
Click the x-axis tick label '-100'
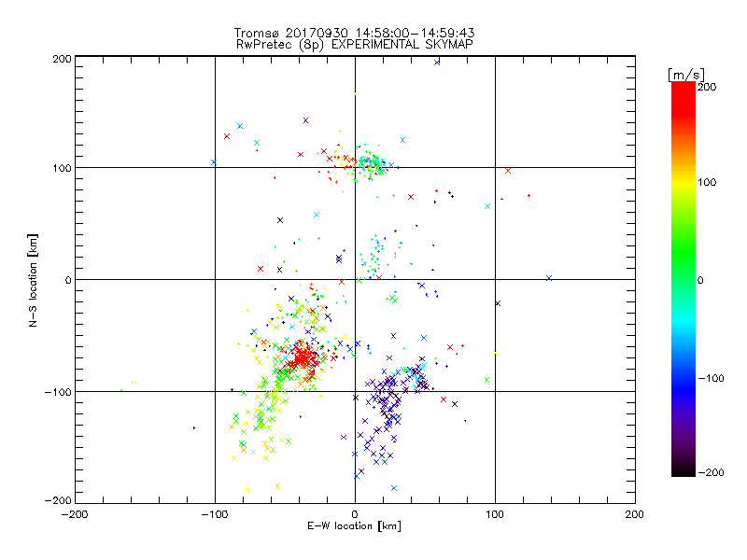[215, 514]
